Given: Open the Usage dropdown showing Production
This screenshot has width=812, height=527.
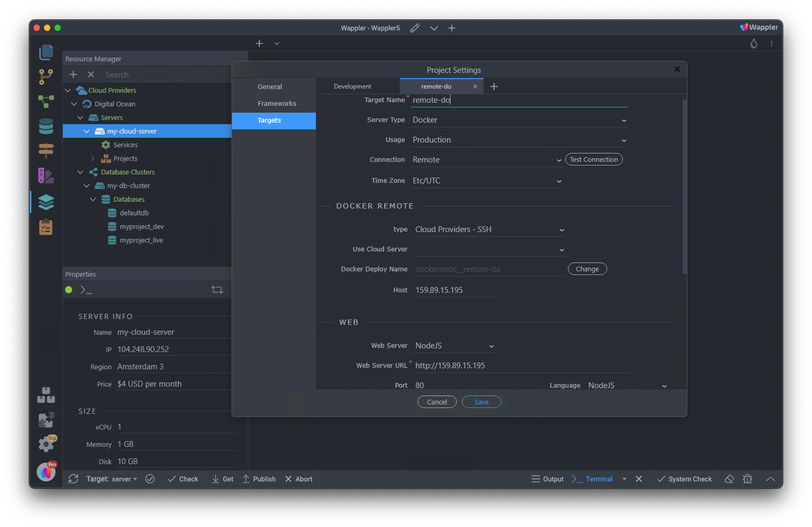Looking at the screenshot, I should click(519, 140).
